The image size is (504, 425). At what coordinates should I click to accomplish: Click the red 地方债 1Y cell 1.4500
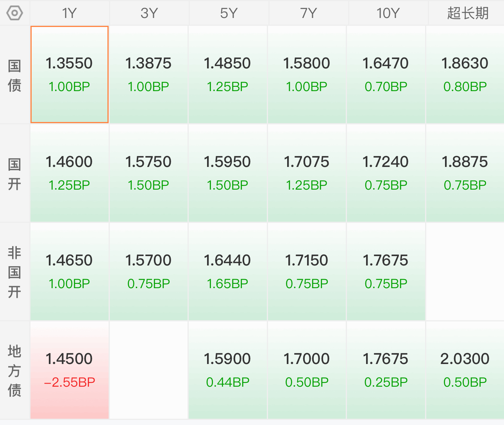70,370
